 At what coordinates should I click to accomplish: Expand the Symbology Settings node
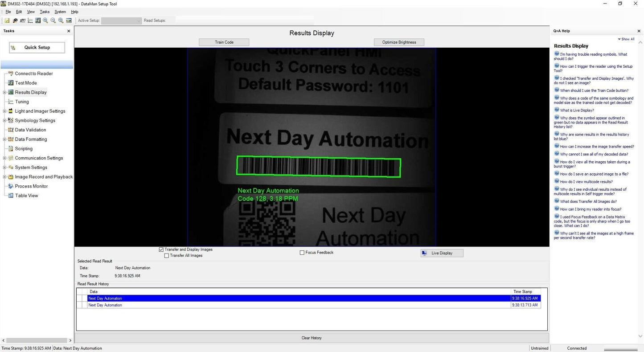tap(5, 120)
